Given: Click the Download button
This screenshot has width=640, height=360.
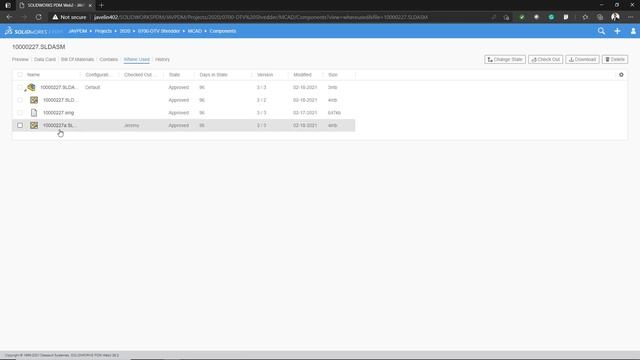Looking at the screenshot, I should click(x=582, y=60).
